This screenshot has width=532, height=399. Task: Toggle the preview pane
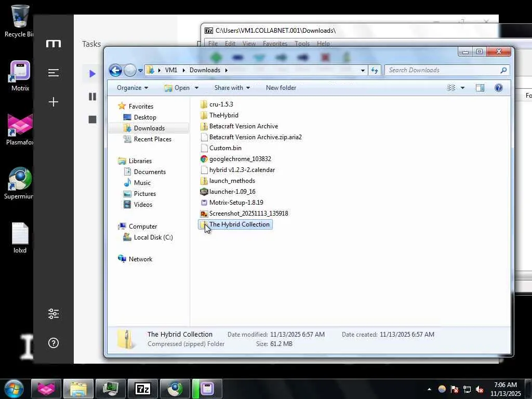480,88
